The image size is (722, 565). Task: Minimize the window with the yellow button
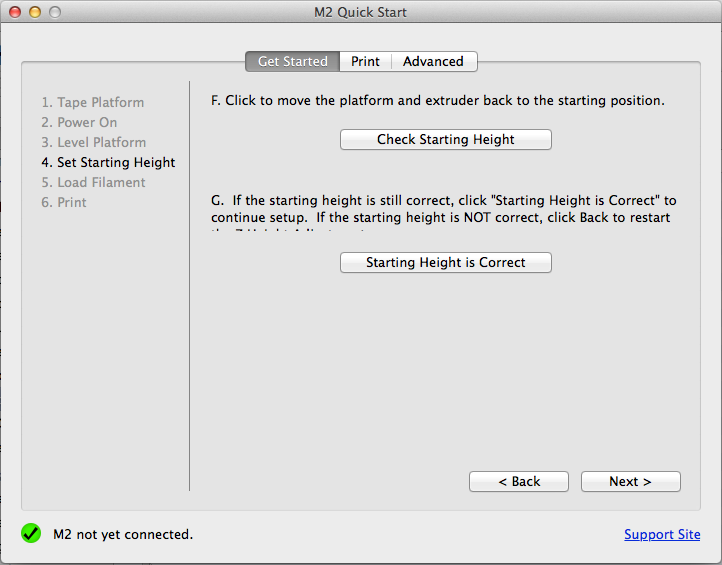(x=35, y=12)
